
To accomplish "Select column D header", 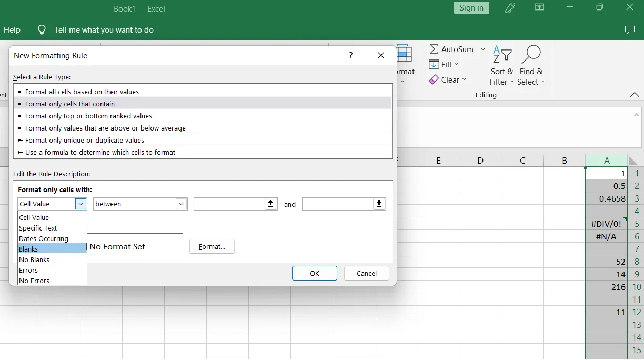I will point(480,161).
